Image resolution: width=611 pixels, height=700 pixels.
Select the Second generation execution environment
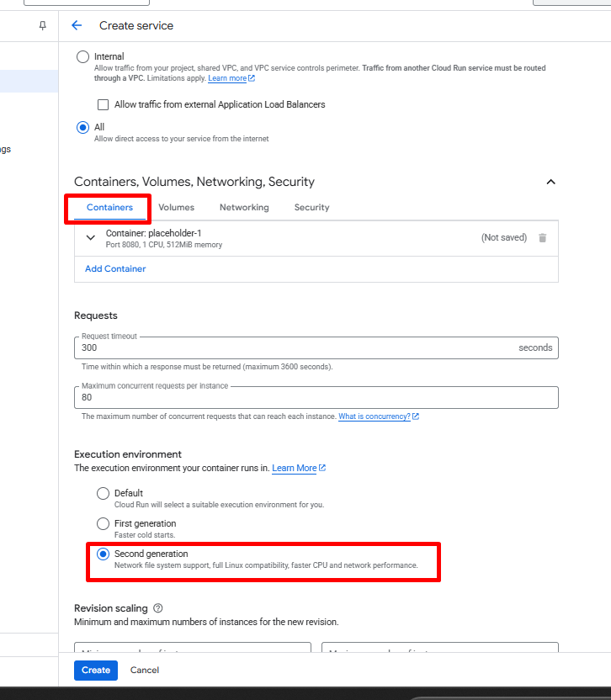(x=103, y=554)
